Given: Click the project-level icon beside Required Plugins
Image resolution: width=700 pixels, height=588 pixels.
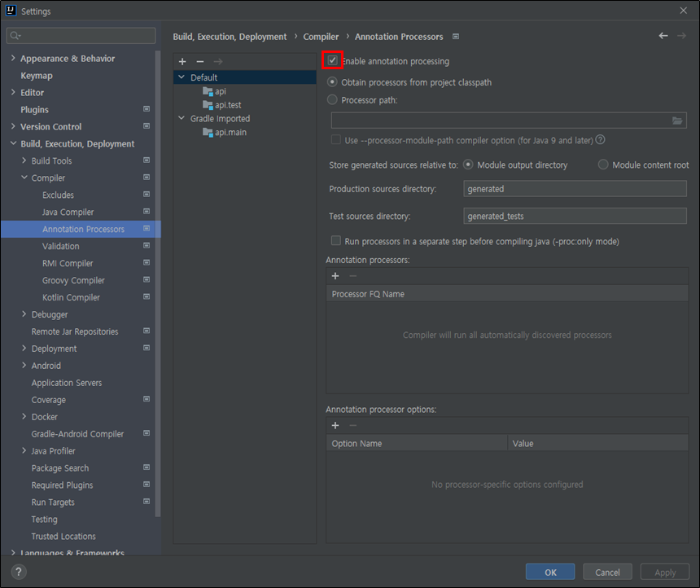Looking at the screenshot, I should [x=147, y=485].
